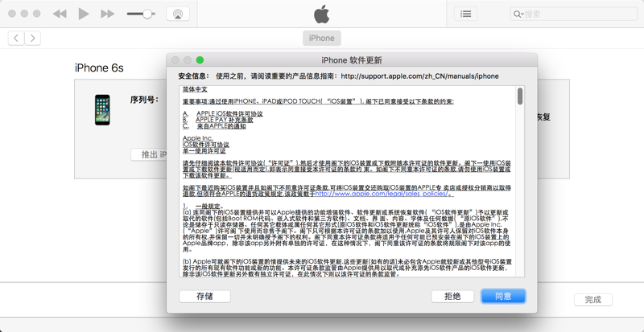Start playback with the play button

(84, 14)
